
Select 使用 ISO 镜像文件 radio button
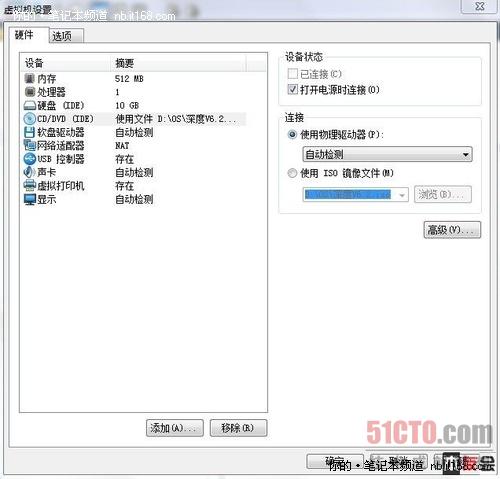click(292, 173)
